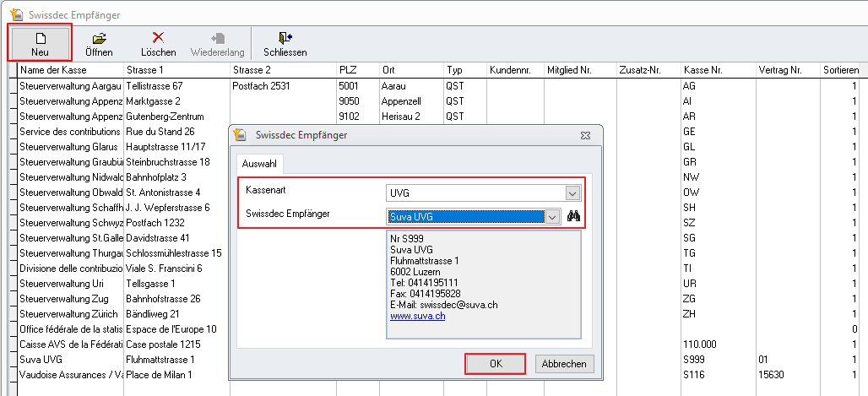The width and height of the screenshot is (868, 396).
Task: Select the Steuerverwaltung Aargau row
Action: point(70,86)
